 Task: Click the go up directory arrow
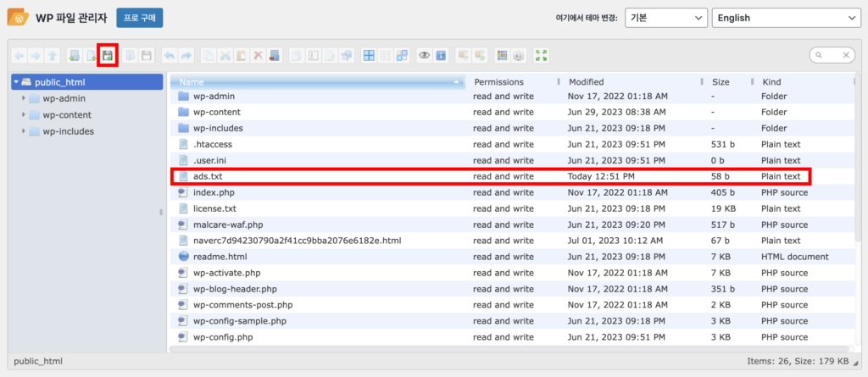click(x=53, y=55)
